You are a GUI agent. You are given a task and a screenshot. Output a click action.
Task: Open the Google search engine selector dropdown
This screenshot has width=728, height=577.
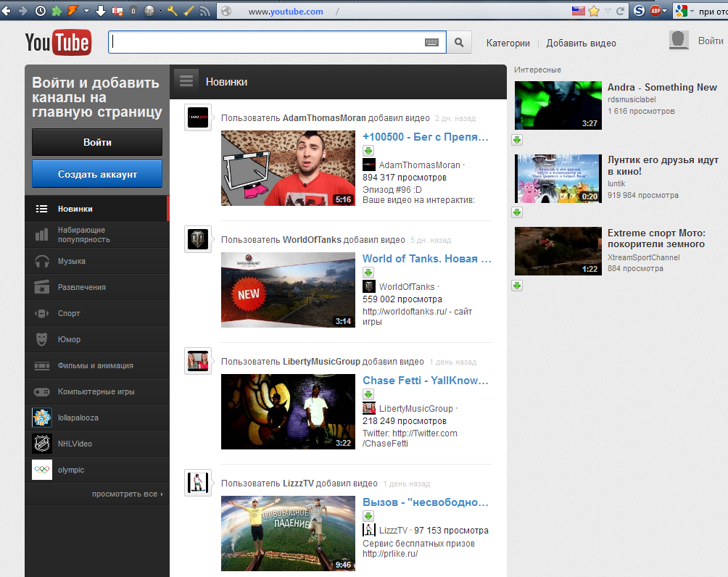click(692, 11)
